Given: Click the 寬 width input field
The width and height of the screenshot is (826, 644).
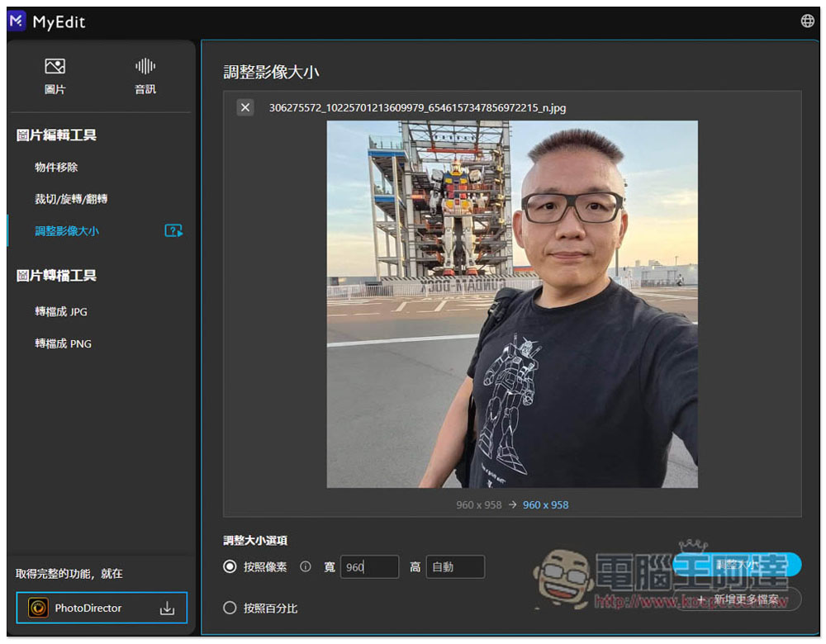Looking at the screenshot, I should (x=369, y=567).
